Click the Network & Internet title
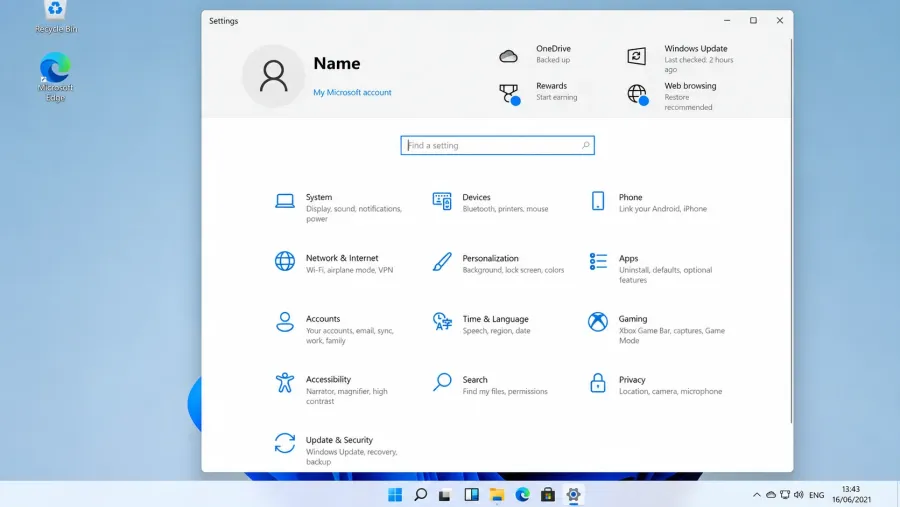 pos(342,258)
